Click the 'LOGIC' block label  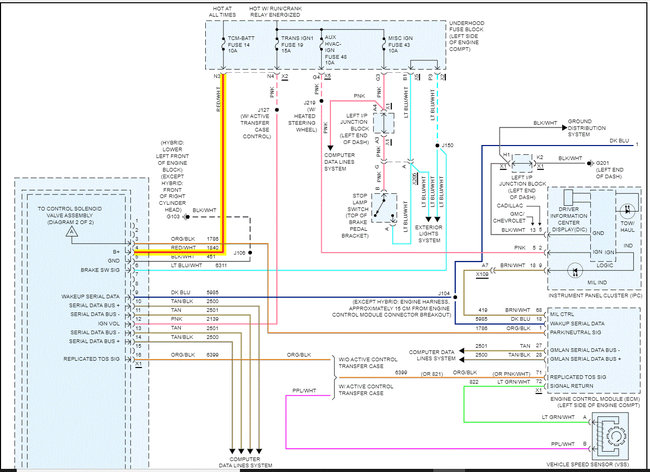pos(605,266)
